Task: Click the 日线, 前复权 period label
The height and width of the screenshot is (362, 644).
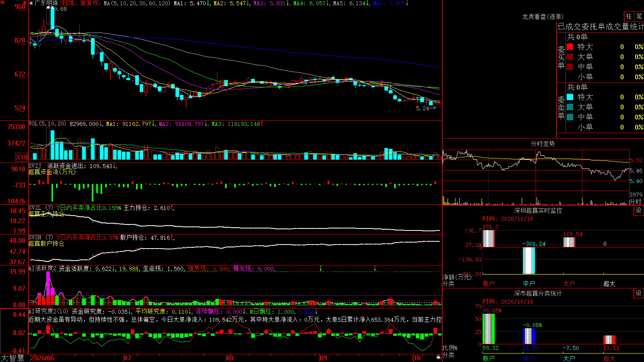Action: [x=80, y=3]
